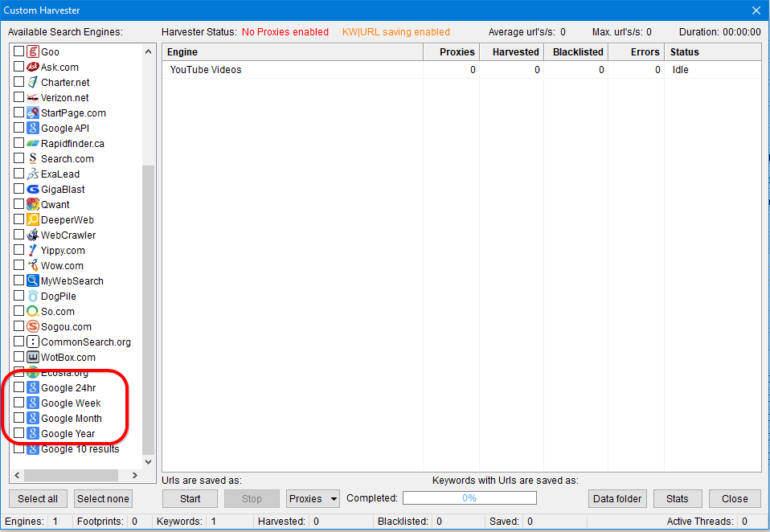Click the StartPage.com engine icon
The width and height of the screenshot is (770, 532).
click(33, 113)
